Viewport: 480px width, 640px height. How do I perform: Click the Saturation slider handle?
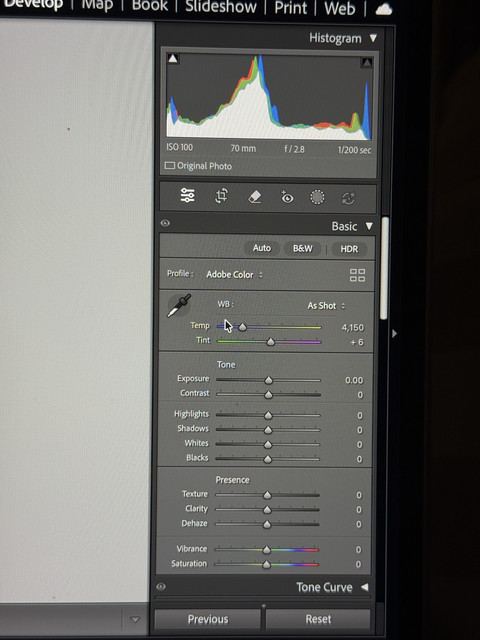click(x=266, y=565)
